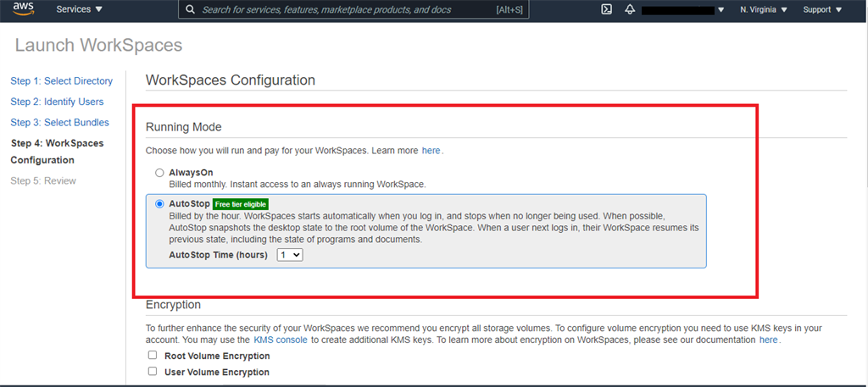
Task: Go to Step 2: Identify Users
Action: click(x=57, y=102)
